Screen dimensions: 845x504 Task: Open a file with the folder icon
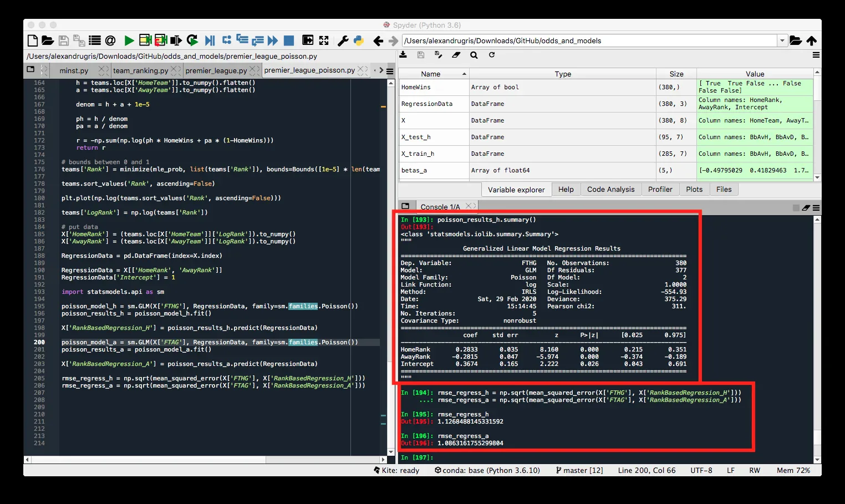pos(48,40)
